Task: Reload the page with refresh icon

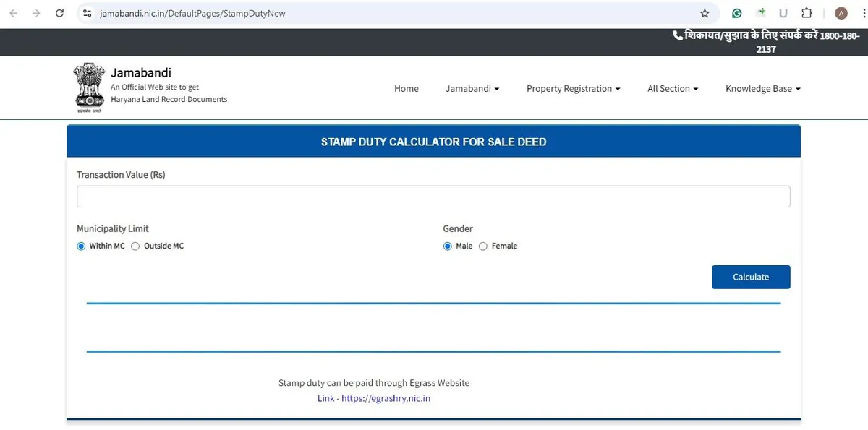Action: coord(60,13)
